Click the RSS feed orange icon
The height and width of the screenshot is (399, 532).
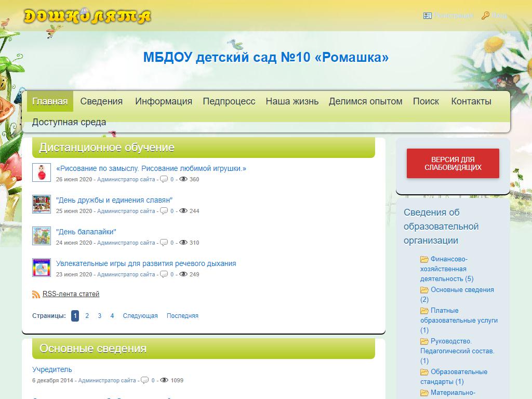36,295
